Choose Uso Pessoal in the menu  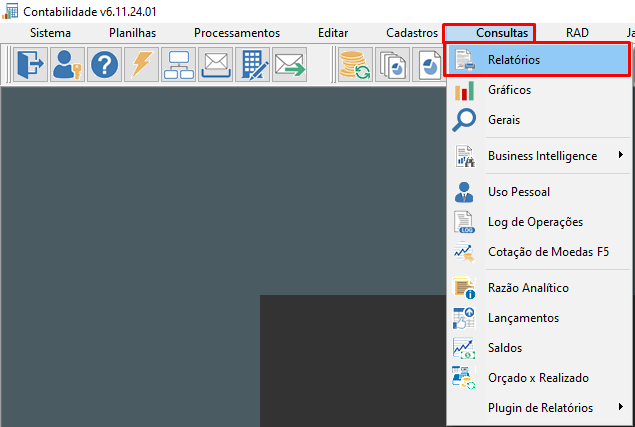coord(538,192)
